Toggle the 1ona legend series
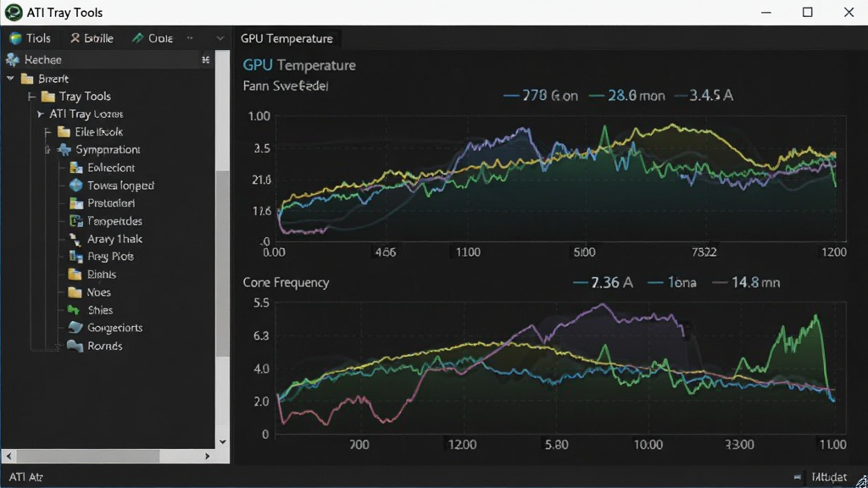This screenshot has height=488, width=868. pos(671,283)
